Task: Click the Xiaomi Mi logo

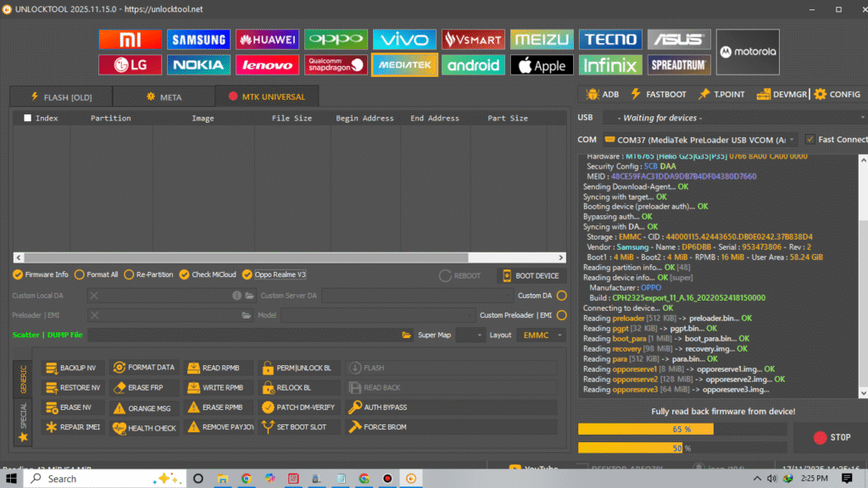Action: click(129, 40)
